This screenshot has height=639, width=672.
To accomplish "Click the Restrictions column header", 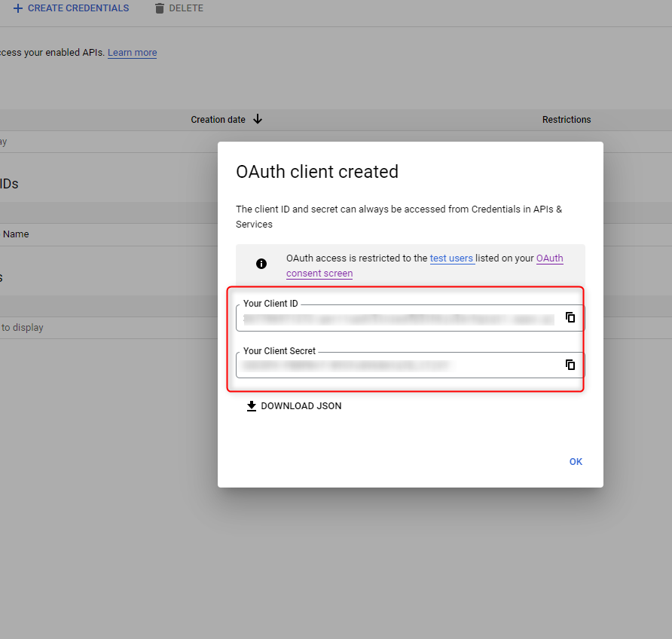I will coord(566,120).
